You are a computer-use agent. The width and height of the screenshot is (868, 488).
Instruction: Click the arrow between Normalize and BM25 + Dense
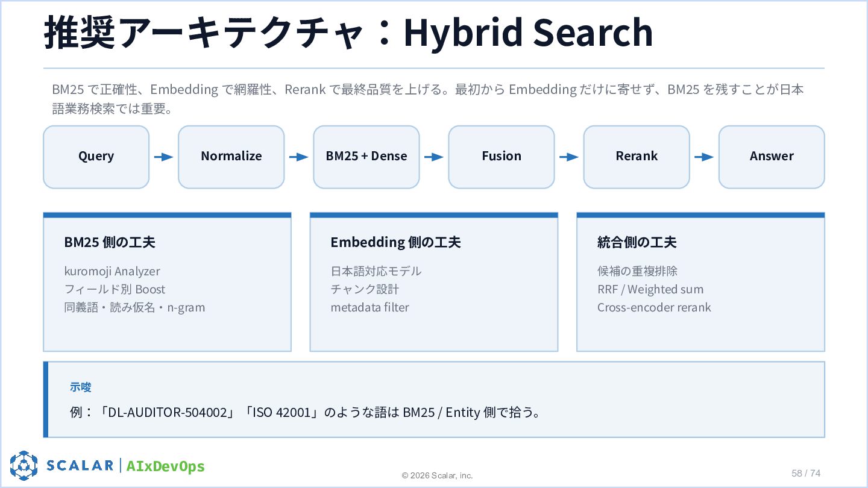[x=298, y=157]
